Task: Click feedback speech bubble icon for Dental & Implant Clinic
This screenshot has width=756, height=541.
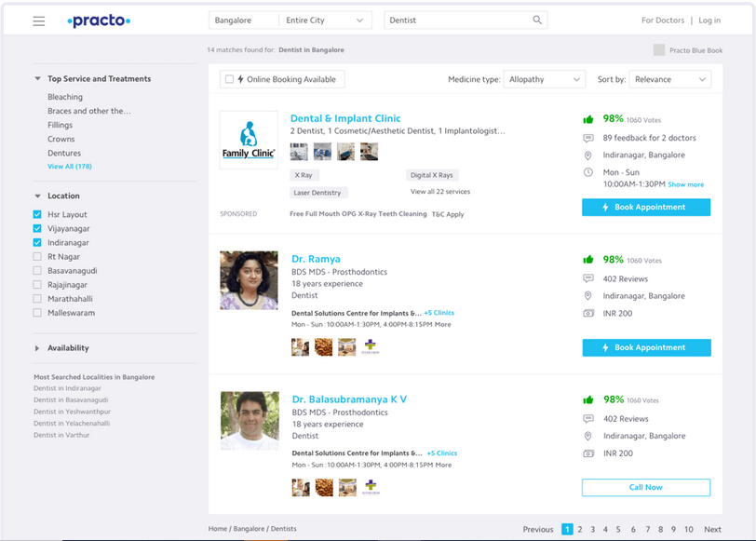Action: pyautogui.click(x=588, y=139)
